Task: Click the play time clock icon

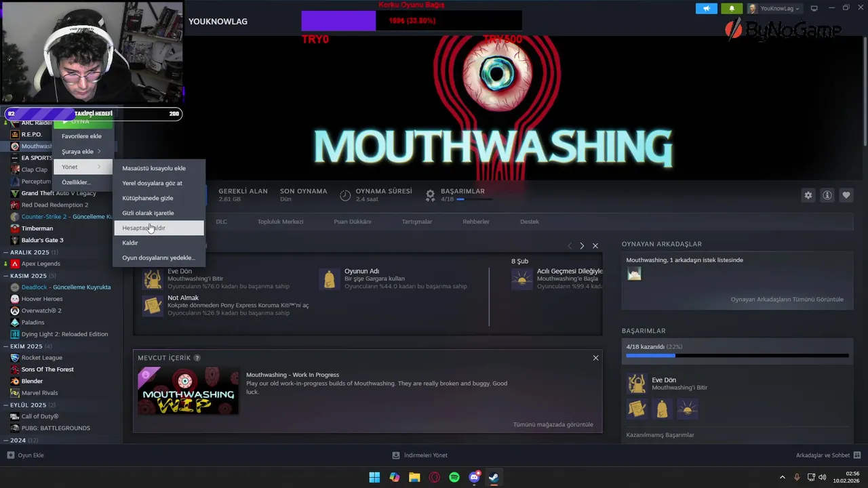Action: point(345,195)
